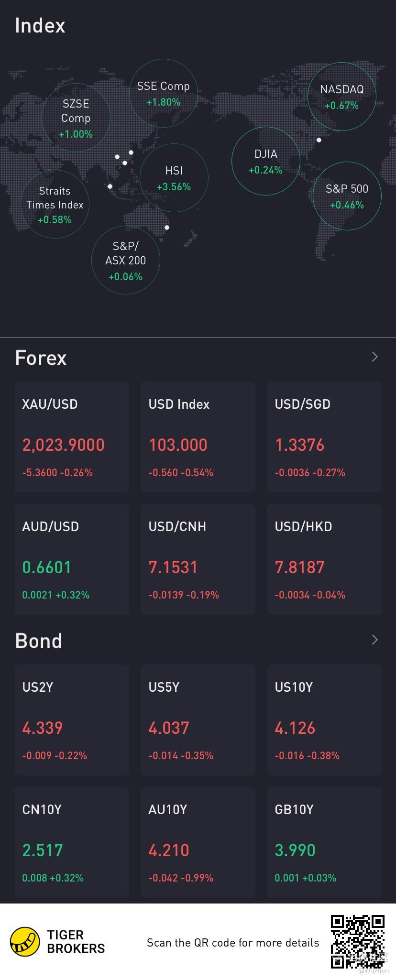
Task: Open the USD/CNH quote card
Action: click(x=198, y=559)
